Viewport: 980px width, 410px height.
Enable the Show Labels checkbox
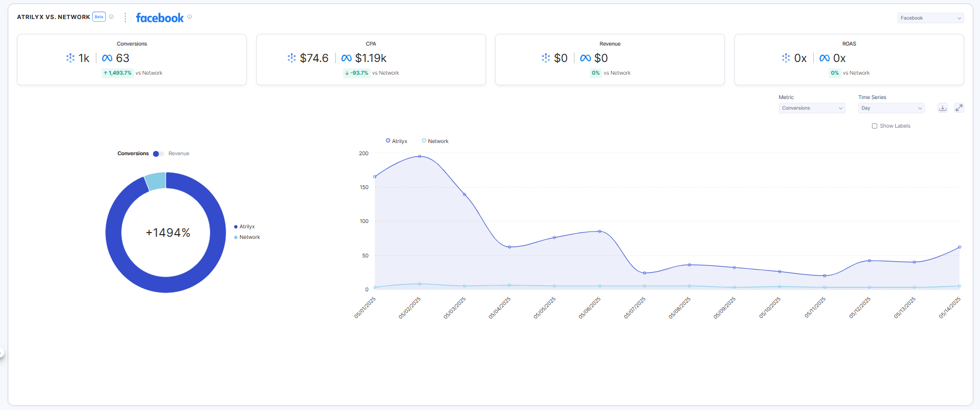tap(874, 126)
